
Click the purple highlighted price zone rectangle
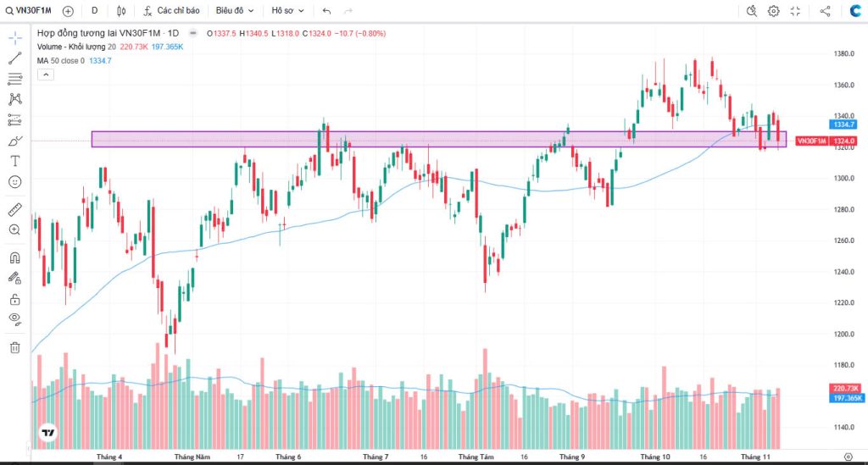click(x=424, y=139)
